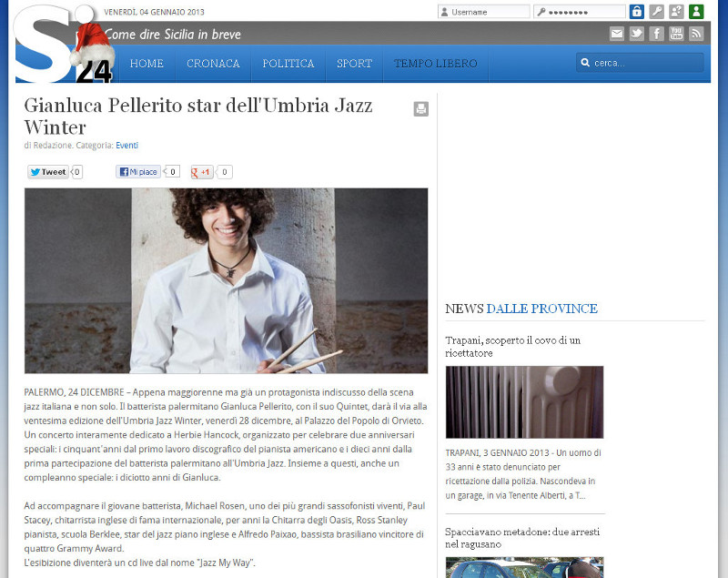728x578 pixels.
Task: Go to TEMPO LIBERO section
Action: [436, 64]
